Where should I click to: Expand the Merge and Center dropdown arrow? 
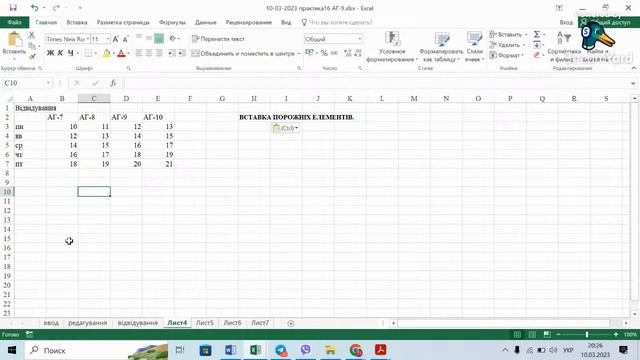[298, 53]
